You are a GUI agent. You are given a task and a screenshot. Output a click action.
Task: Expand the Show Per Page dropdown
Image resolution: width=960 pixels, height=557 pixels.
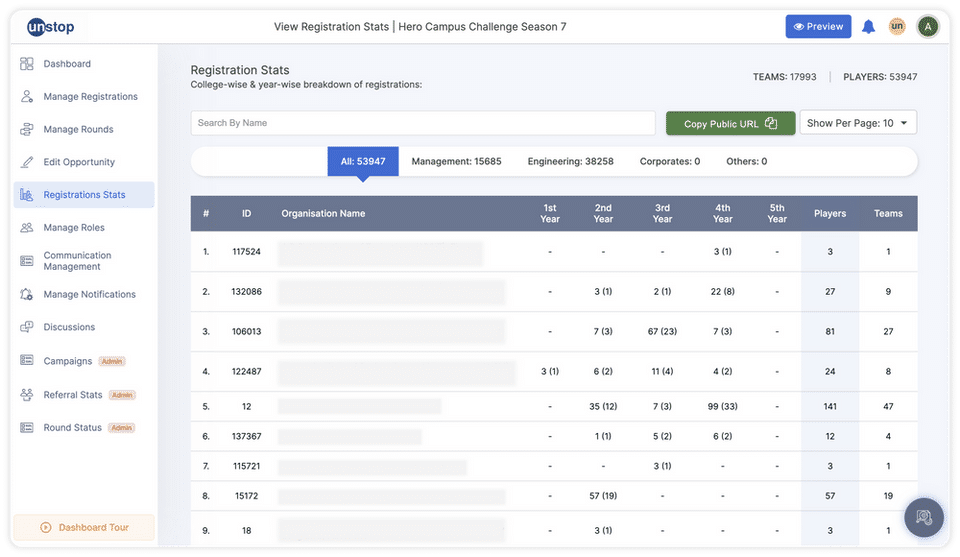point(858,123)
